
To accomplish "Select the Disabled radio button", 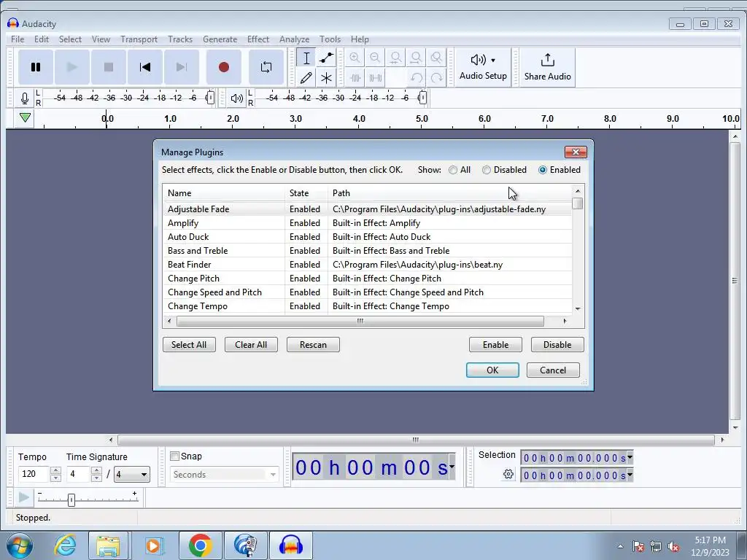I will (487, 170).
